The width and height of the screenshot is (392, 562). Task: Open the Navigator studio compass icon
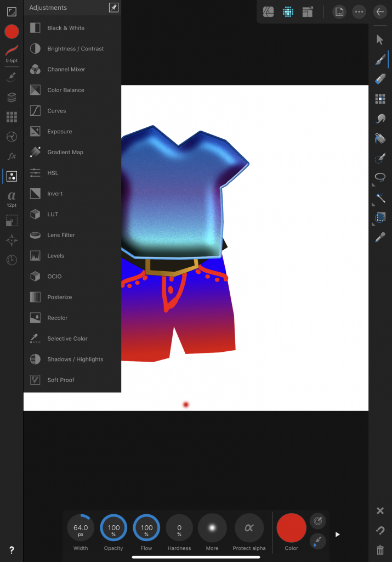coord(12,240)
